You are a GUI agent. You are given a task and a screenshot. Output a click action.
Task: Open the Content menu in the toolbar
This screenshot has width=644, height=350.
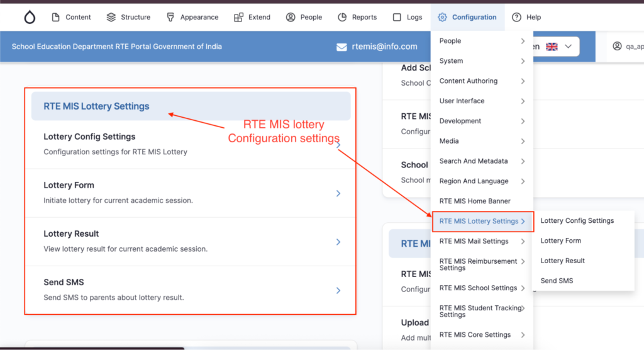coord(70,17)
